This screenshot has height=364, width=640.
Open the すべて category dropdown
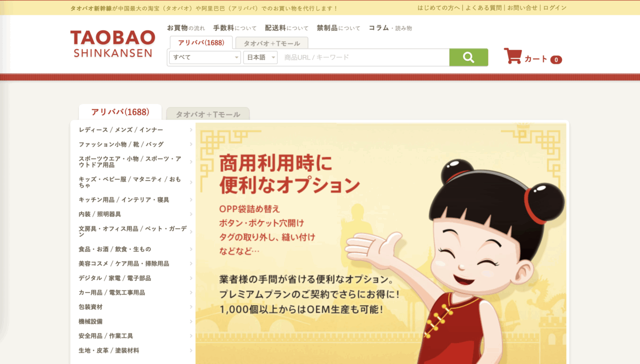[205, 57]
